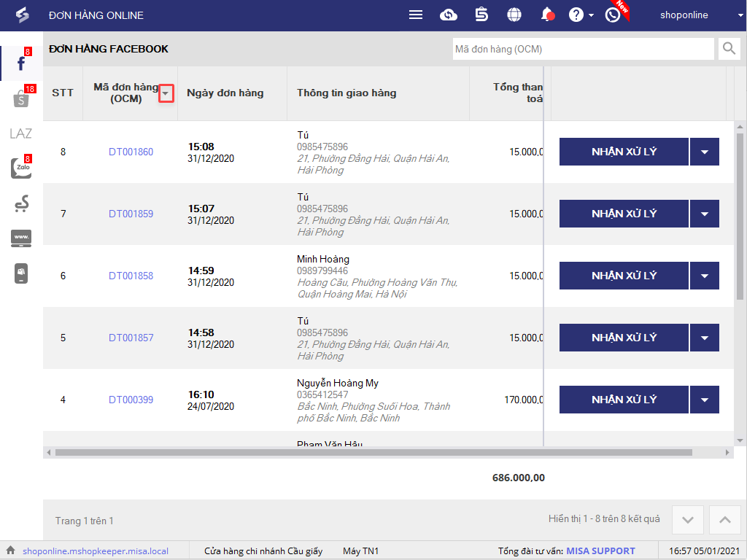This screenshot has height=560, width=747.
Task: Click the phone support icon
Action: 613,15
